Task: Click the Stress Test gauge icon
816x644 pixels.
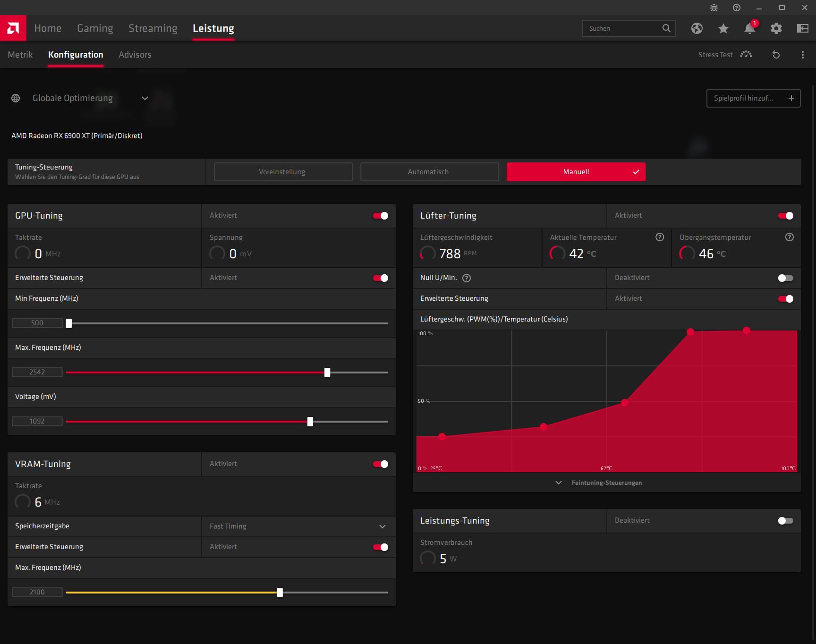Action: (x=746, y=54)
